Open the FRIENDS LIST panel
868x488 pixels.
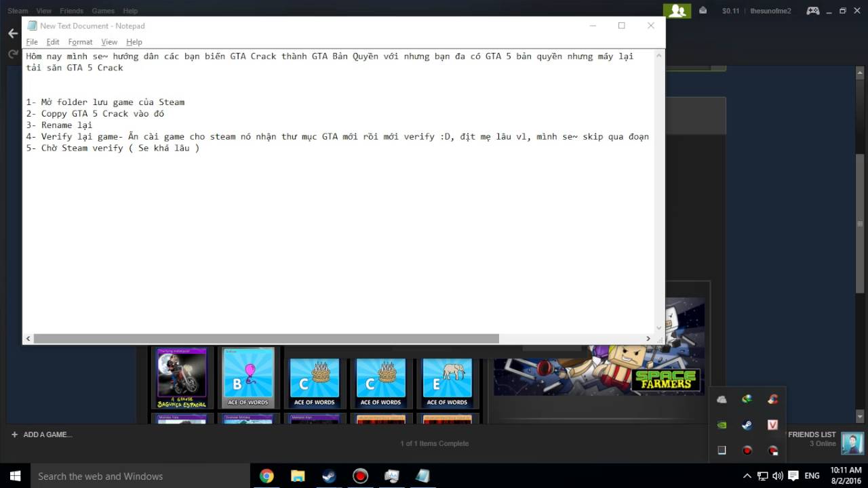(812, 434)
